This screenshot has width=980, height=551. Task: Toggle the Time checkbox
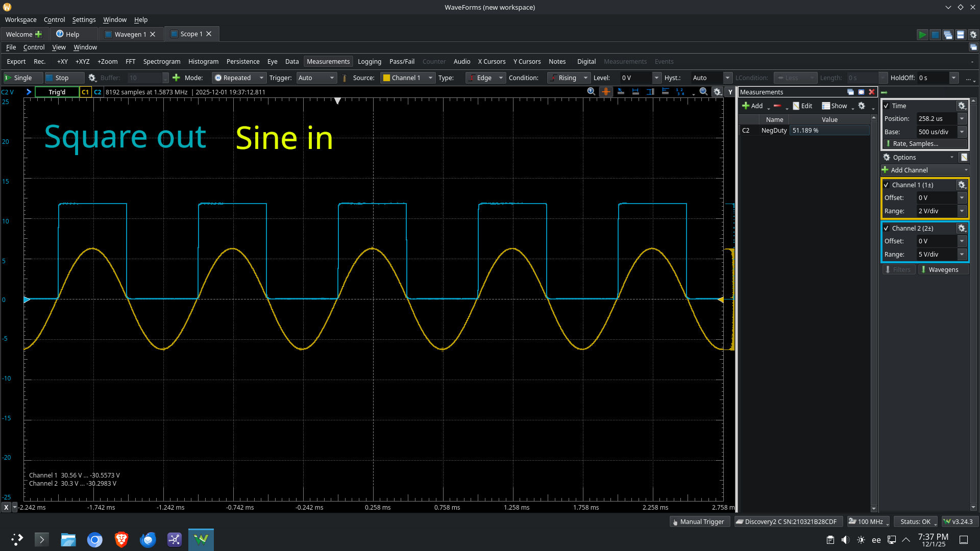(887, 106)
